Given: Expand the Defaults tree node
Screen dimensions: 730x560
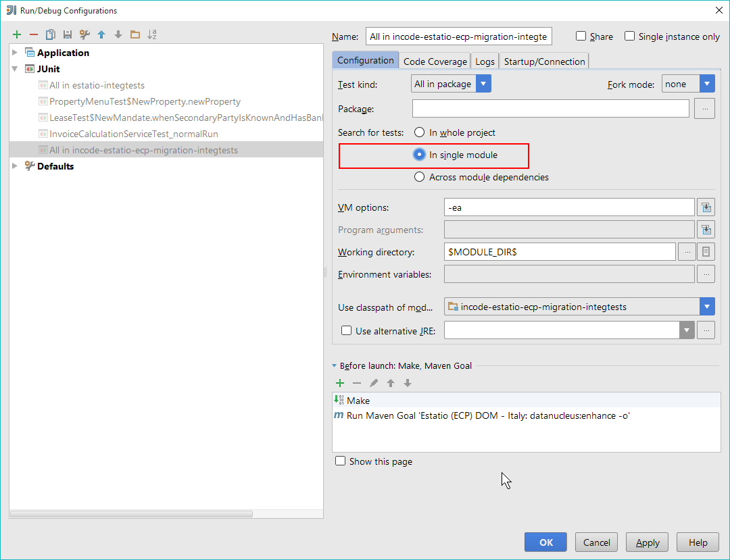Looking at the screenshot, I should [15, 166].
